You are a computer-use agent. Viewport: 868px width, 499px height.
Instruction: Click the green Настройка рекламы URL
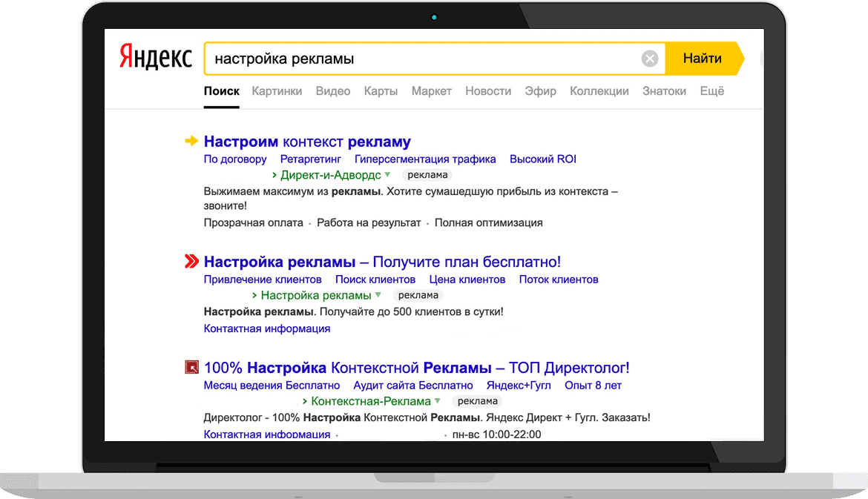pyautogui.click(x=315, y=295)
